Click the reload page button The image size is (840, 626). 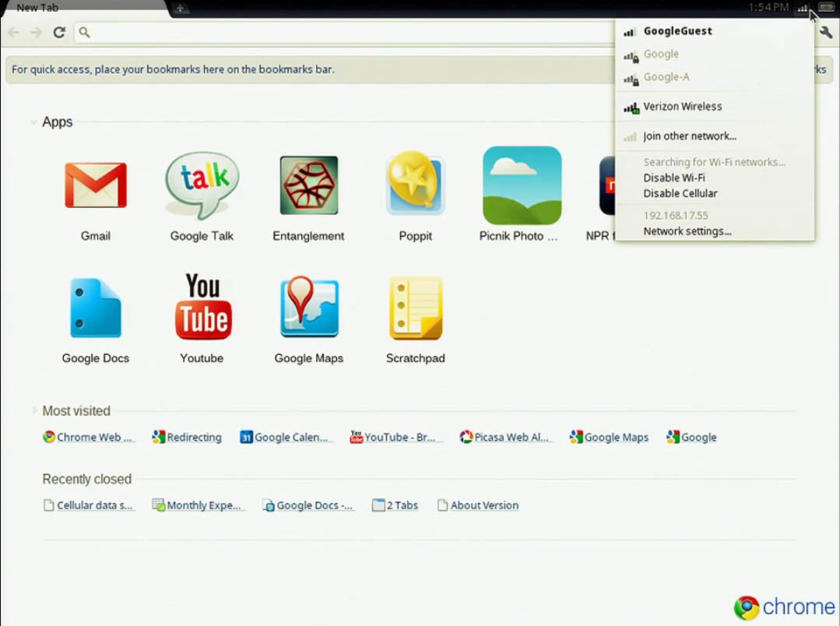[59, 32]
